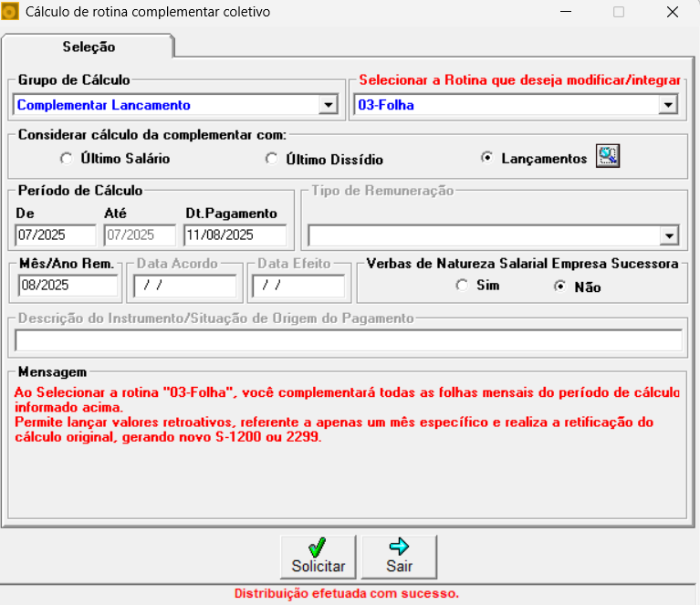Screen dimensions: 700x605
Task: Click the Dt.Pagamento date field
Action: [235, 235]
